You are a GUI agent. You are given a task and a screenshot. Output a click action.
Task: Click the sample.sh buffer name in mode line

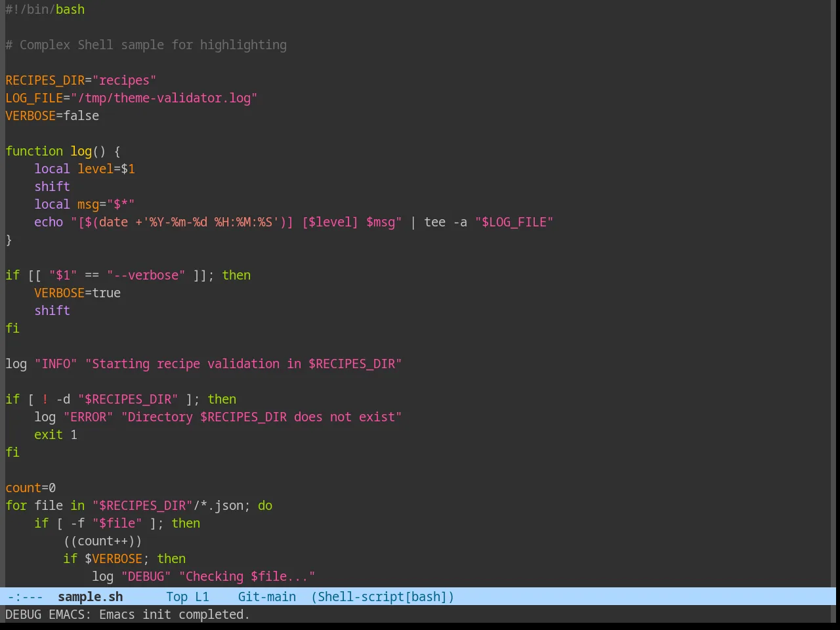[x=90, y=597]
